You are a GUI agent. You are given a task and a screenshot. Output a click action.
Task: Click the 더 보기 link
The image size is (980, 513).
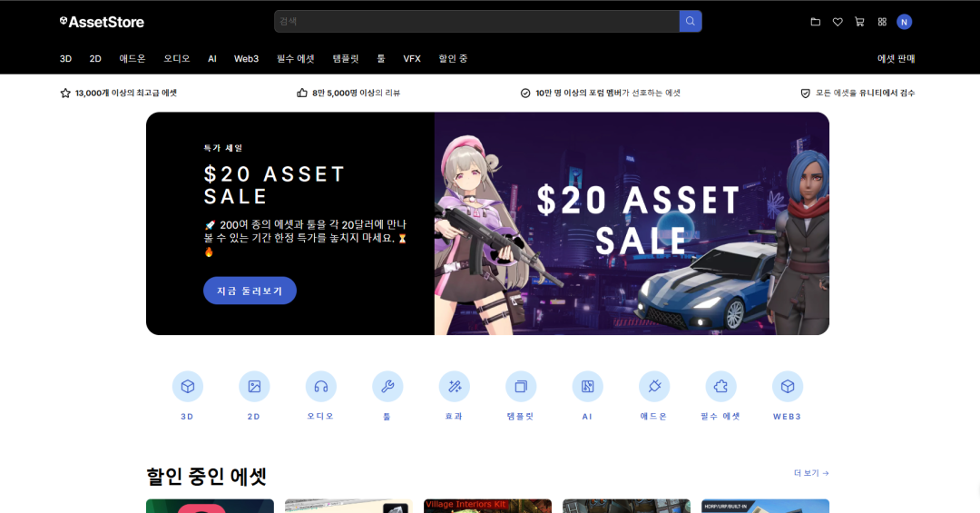pos(811,473)
